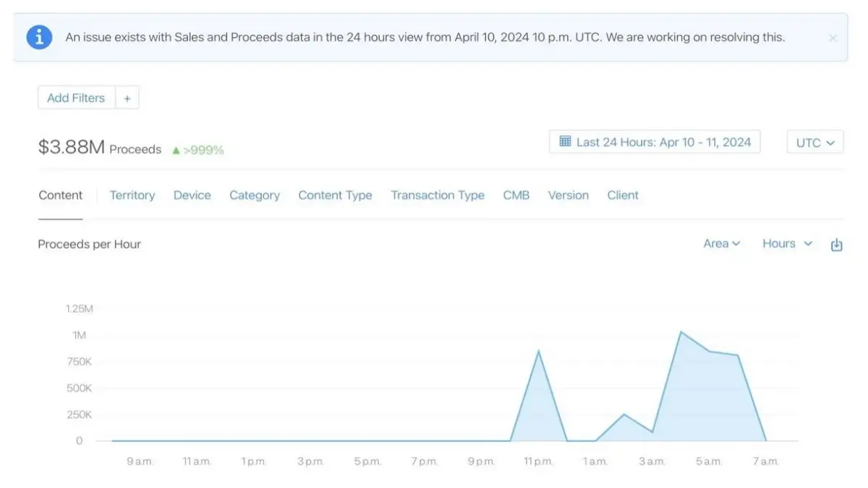Viewport: 868px width, 488px height.
Task: Open the Client tab
Action: click(x=623, y=195)
